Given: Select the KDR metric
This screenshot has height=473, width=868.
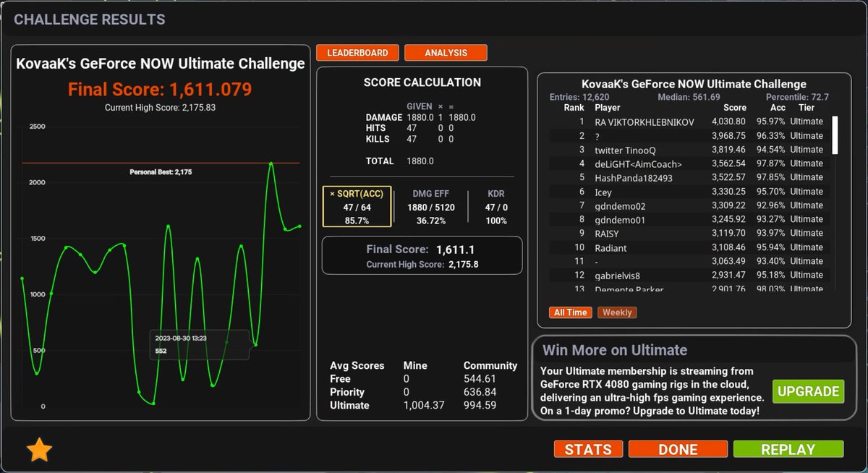Looking at the screenshot, I should 496,206.
